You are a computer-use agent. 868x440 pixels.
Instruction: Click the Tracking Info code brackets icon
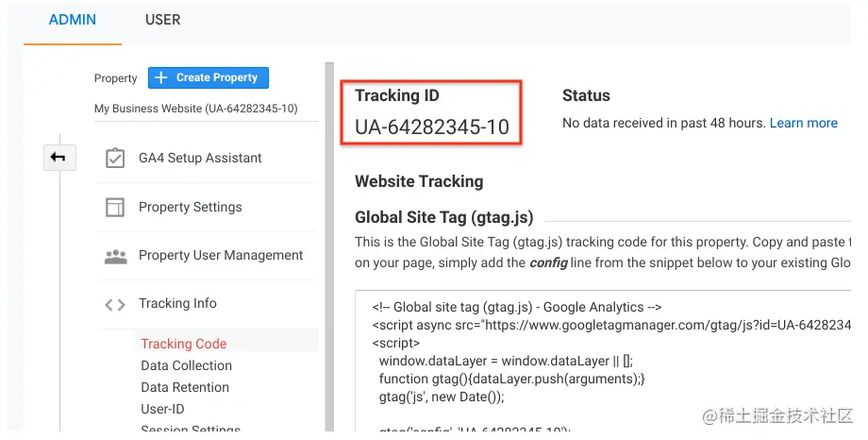coord(115,305)
